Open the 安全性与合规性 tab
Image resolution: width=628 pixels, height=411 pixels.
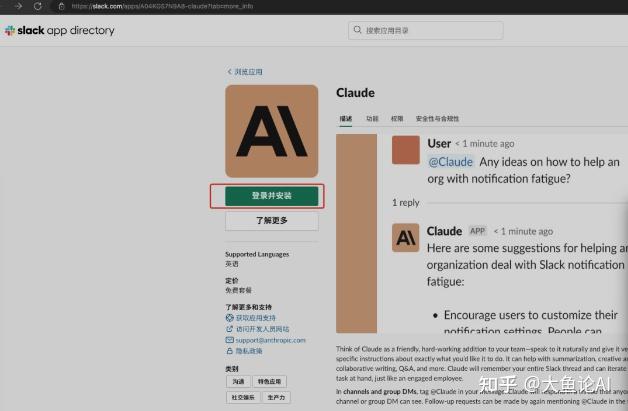[437, 119]
